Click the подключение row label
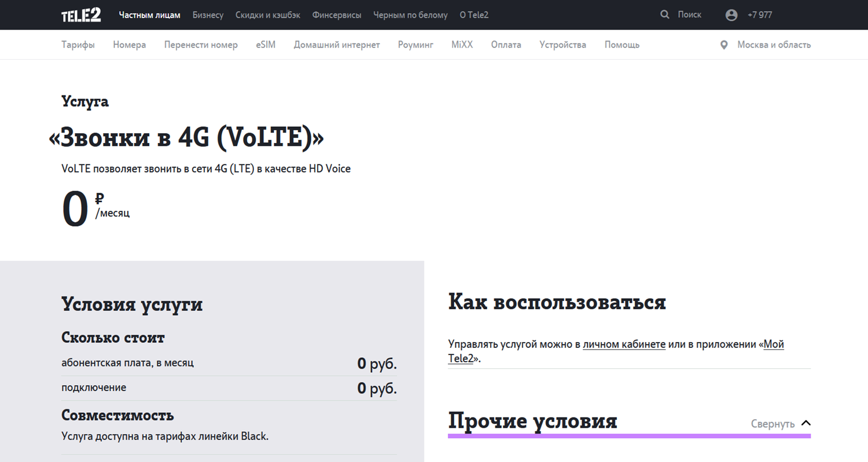The width and height of the screenshot is (868, 462). pyautogui.click(x=94, y=388)
